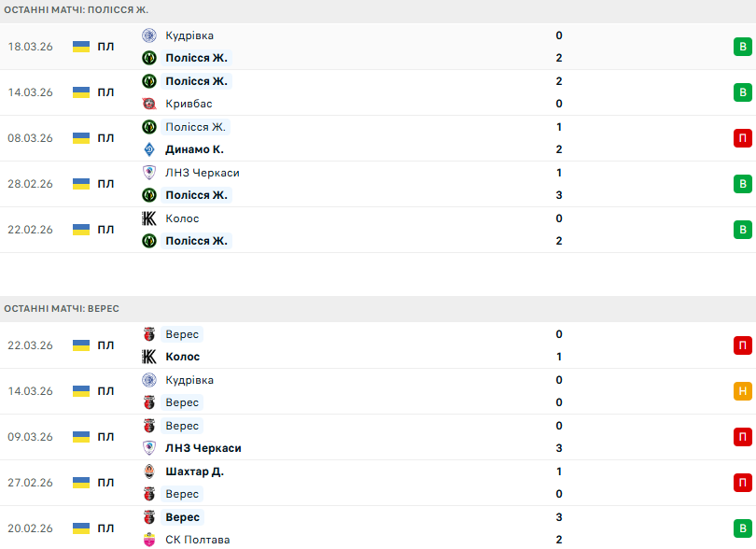This screenshot has height=549, width=756.
Task: Click green win badge for Kudrivka–Polissya match
Action: point(742,47)
